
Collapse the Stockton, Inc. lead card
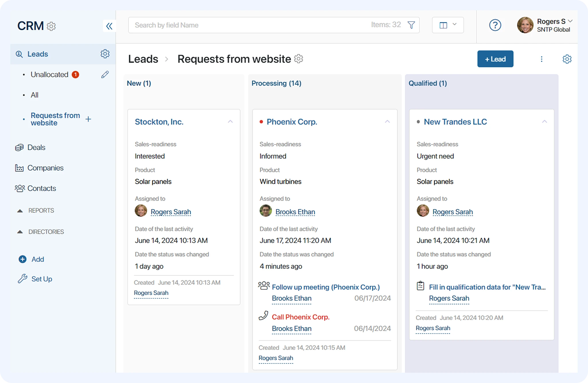click(230, 122)
